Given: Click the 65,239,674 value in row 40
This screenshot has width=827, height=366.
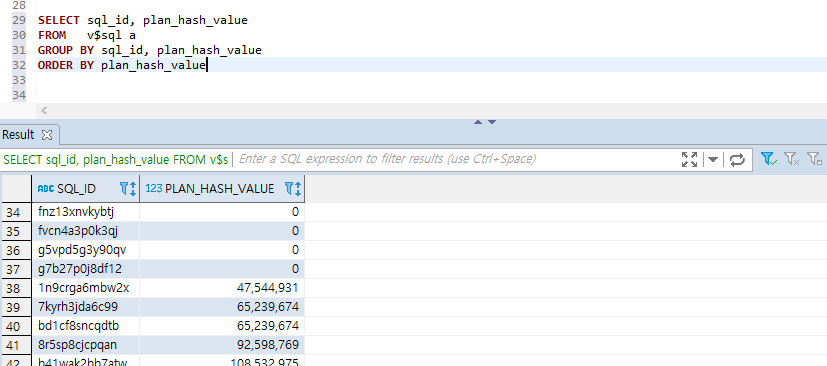Looking at the screenshot, I should [267, 326].
